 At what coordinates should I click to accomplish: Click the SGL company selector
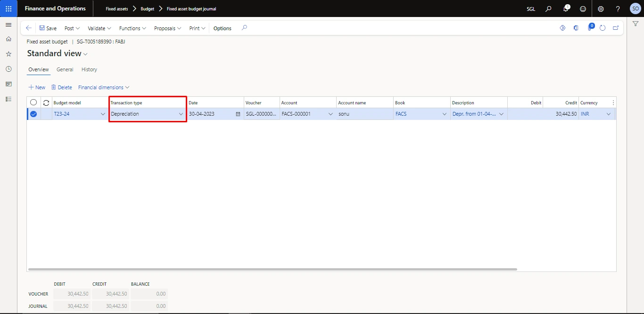(531, 8)
